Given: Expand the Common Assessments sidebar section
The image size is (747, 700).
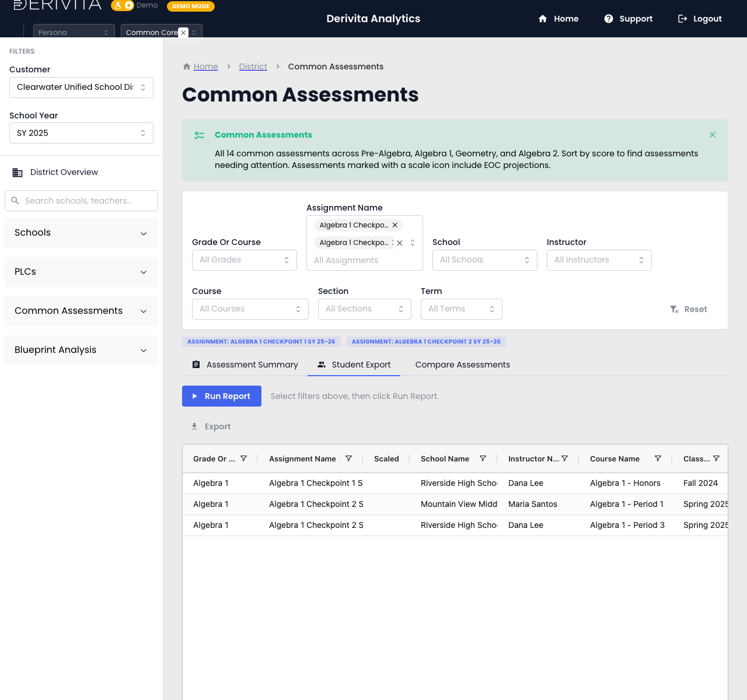Looking at the screenshot, I should tap(81, 311).
